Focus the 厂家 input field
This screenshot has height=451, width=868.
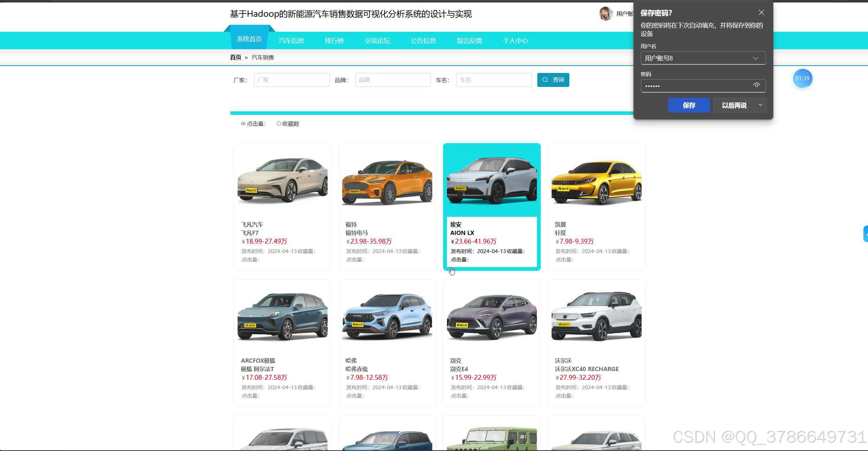coord(292,80)
